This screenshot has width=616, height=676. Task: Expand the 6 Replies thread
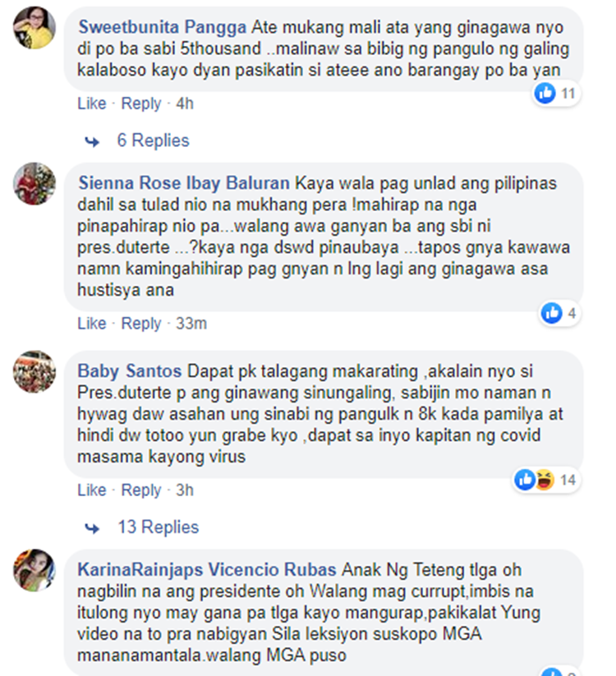153,140
